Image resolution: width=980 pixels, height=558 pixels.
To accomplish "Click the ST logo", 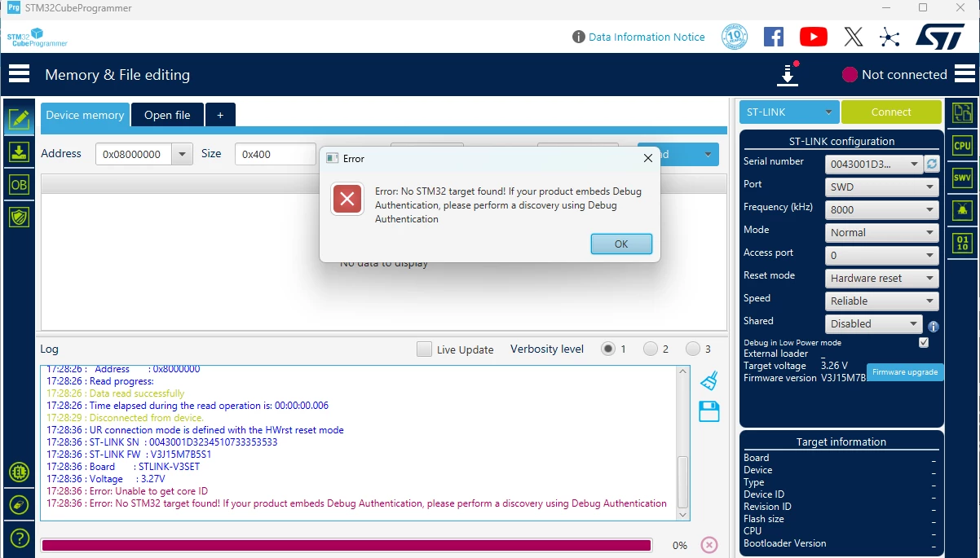I will click(x=940, y=37).
